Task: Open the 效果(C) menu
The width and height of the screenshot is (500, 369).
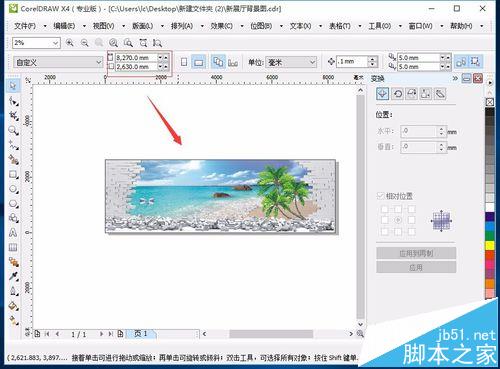Action: pyautogui.click(x=222, y=26)
